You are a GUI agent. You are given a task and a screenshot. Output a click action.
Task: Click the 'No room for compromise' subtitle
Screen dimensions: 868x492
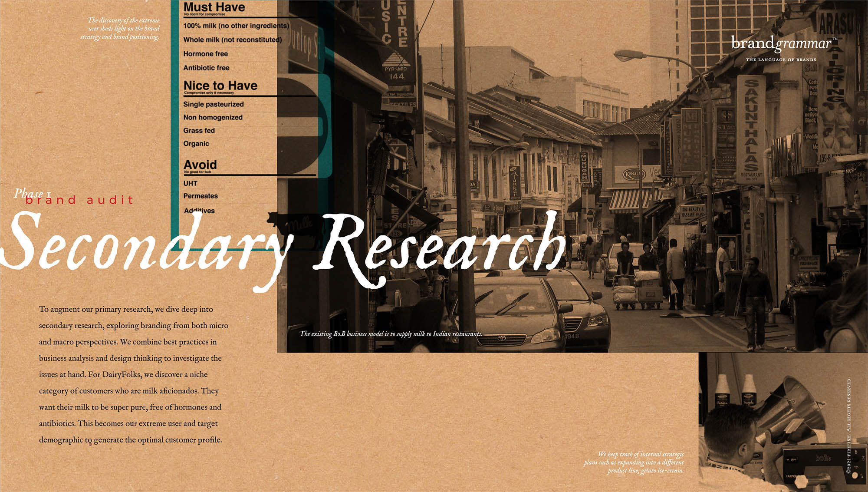tap(204, 14)
